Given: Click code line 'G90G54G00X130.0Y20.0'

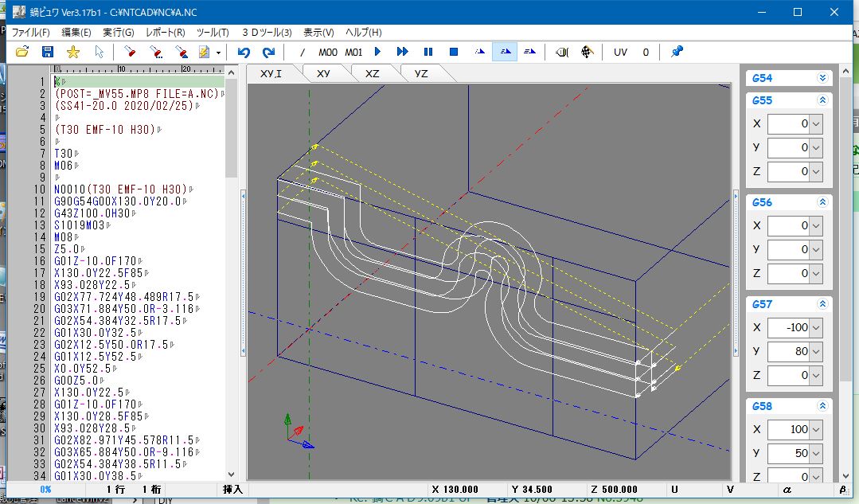Looking at the screenshot, I should pos(119,201).
